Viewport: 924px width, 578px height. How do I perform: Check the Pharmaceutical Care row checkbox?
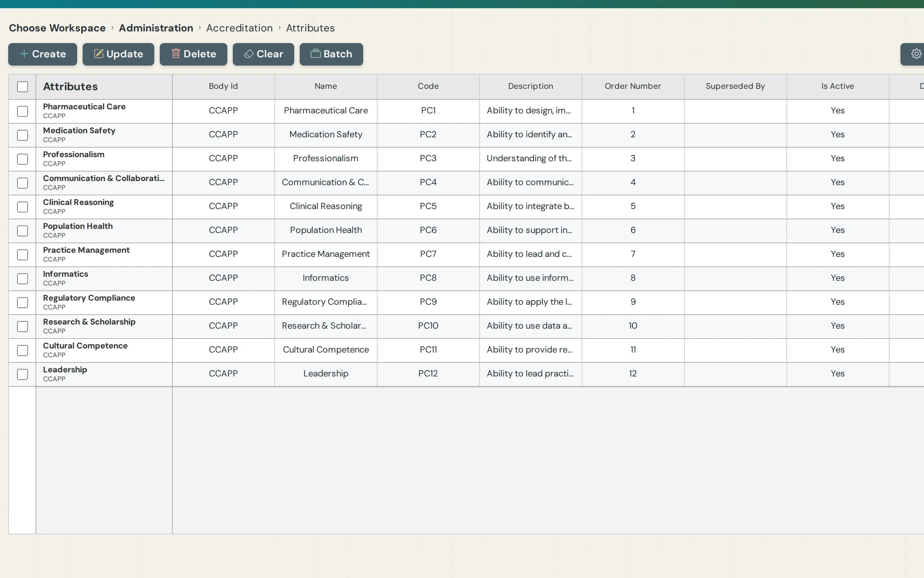22,111
